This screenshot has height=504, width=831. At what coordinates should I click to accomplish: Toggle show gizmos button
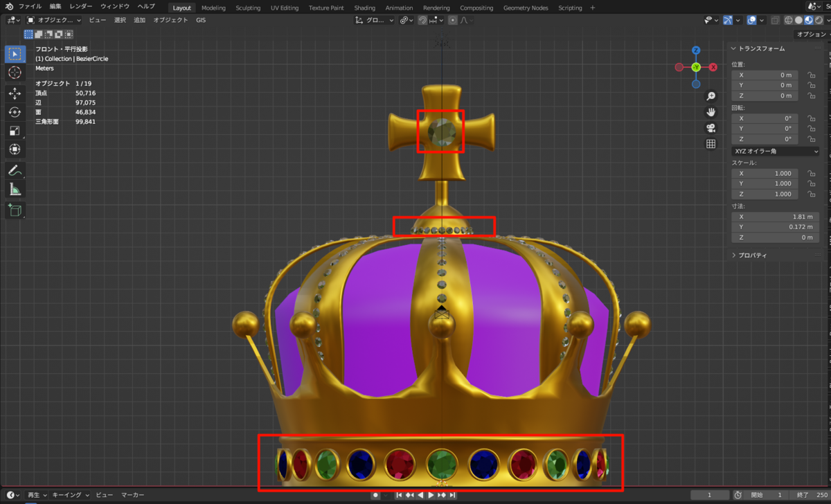[729, 20]
